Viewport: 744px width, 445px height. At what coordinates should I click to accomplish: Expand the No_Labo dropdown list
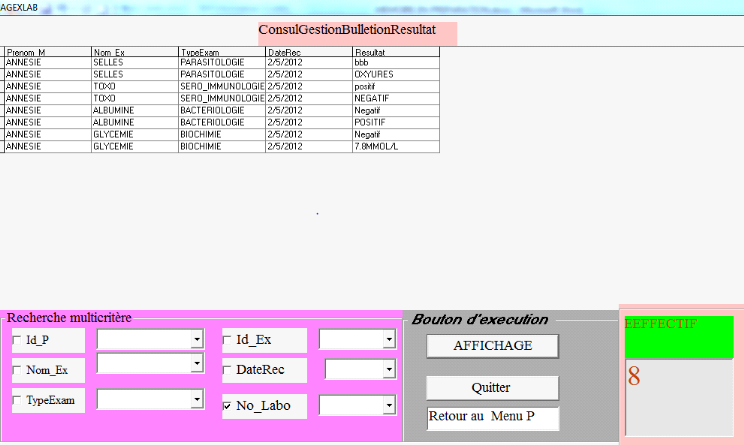[x=388, y=406]
